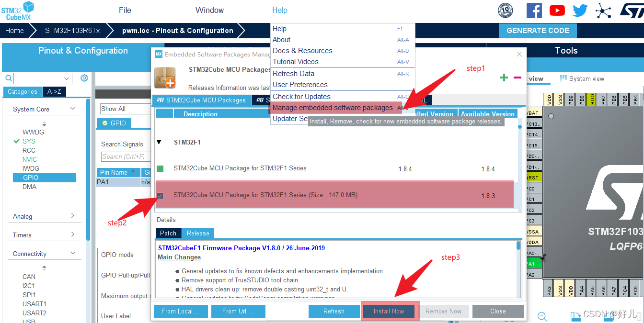The height and width of the screenshot is (323, 644).
Task: Select the System view icon
Action: point(563,78)
